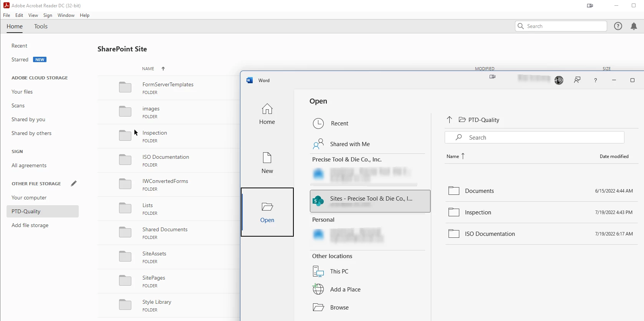This screenshot has height=321, width=644.
Task: Open Scans in Acrobat sidebar
Action: (x=18, y=105)
